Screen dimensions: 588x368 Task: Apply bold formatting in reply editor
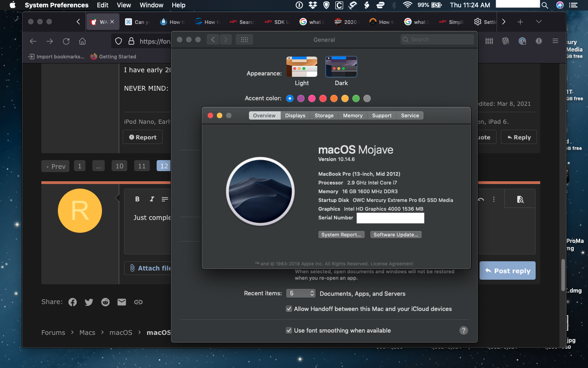pos(137,199)
